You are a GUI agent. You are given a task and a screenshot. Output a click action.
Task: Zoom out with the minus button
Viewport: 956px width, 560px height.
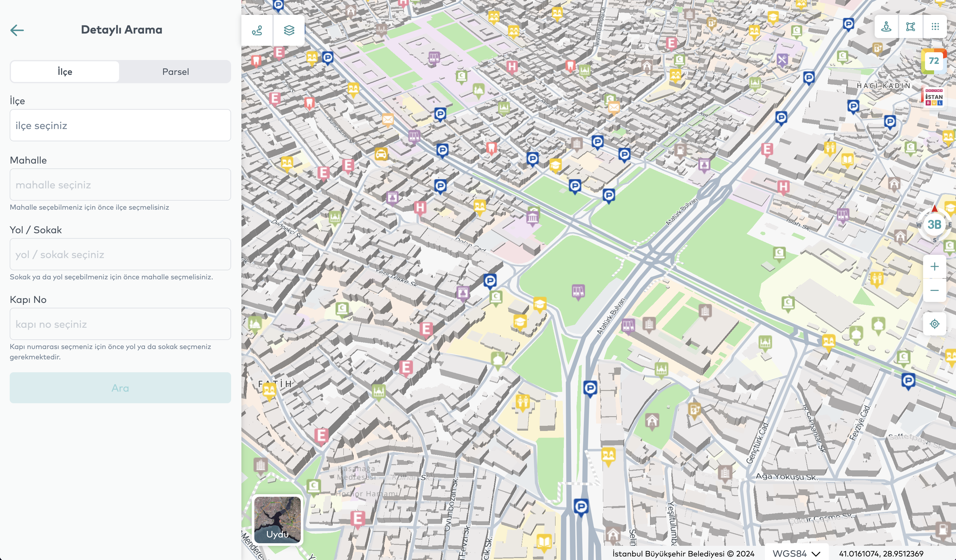(x=934, y=290)
